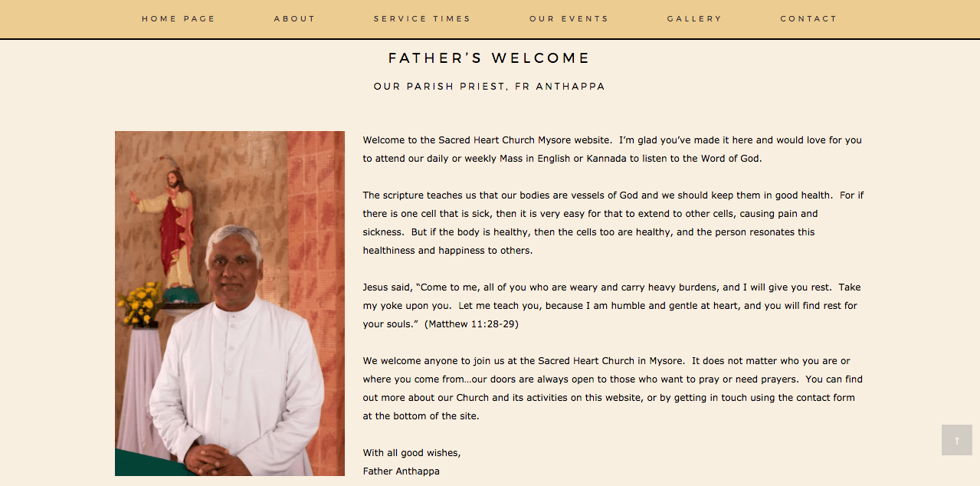Go to the ABOUT section
This screenshot has width=980, height=486.
tap(295, 18)
